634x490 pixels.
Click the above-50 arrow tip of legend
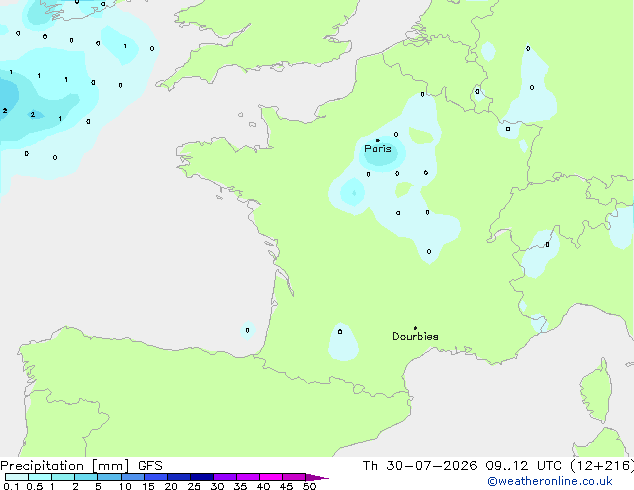(x=317, y=477)
